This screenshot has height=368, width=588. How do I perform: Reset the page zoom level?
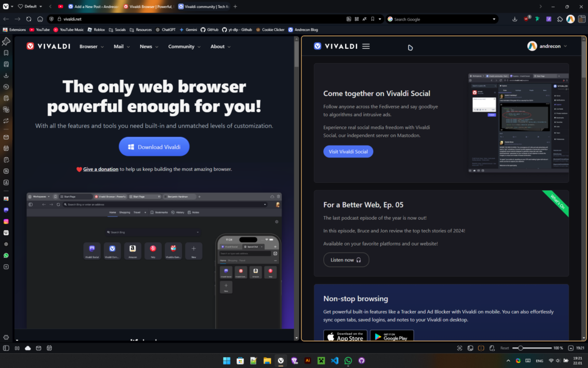504,348
